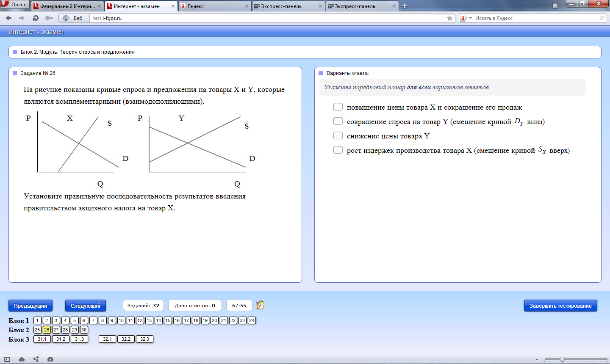610x364 pixels.
Task: Close the Федеральный Интернет tab
Action: click(100, 6)
